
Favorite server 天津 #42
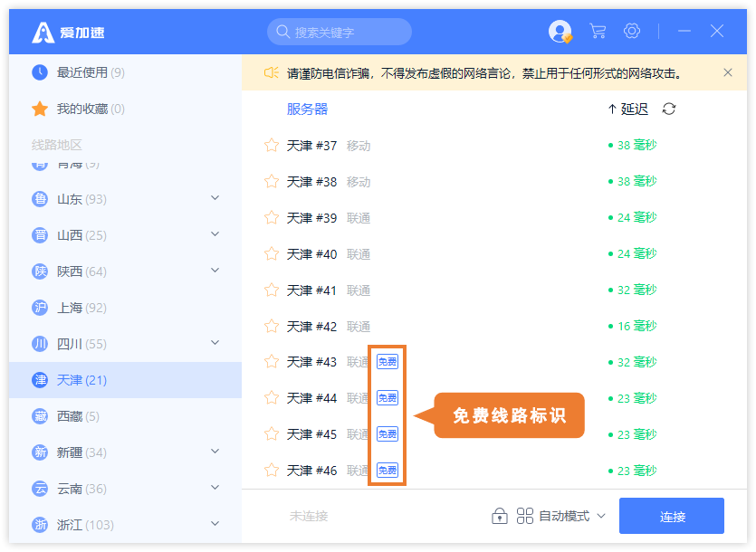point(272,326)
